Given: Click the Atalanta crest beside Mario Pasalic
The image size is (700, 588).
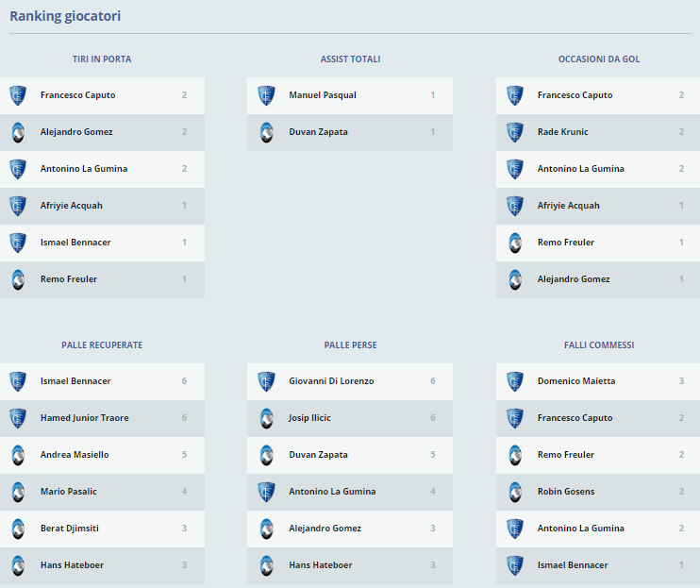Looking at the screenshot, I should tap(17, 492).
